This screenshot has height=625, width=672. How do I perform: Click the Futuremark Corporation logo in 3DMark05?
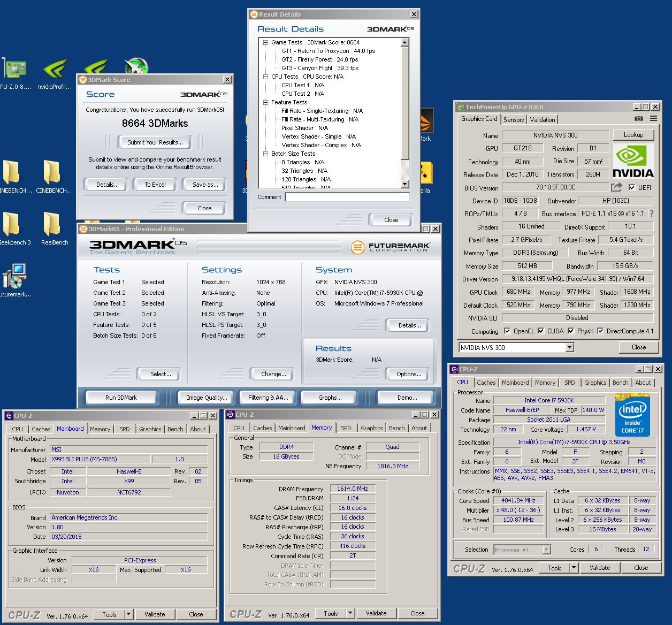(x=391, y=247)
